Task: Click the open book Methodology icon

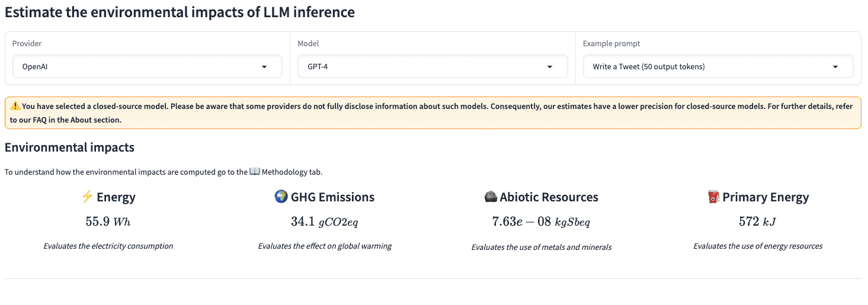Action: pos(255,172)
